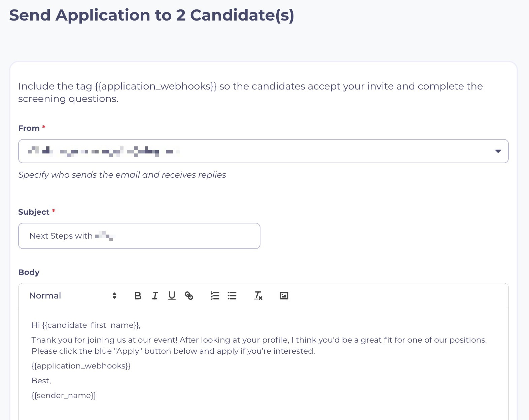
Task: Click the insert link icon
Action: tap(189, 296)
